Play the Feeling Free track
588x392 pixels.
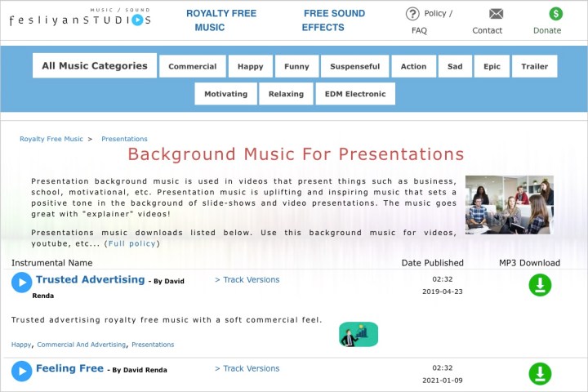click(22, 372)
